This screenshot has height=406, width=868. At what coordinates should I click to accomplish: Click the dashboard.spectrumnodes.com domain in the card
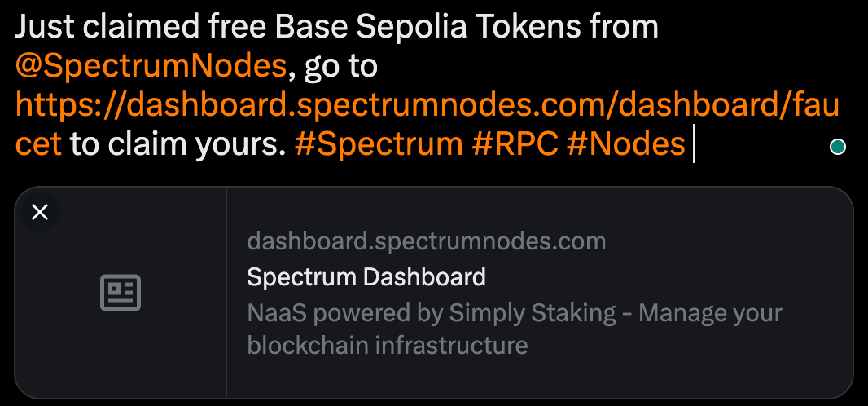click(x=426, y=242)
